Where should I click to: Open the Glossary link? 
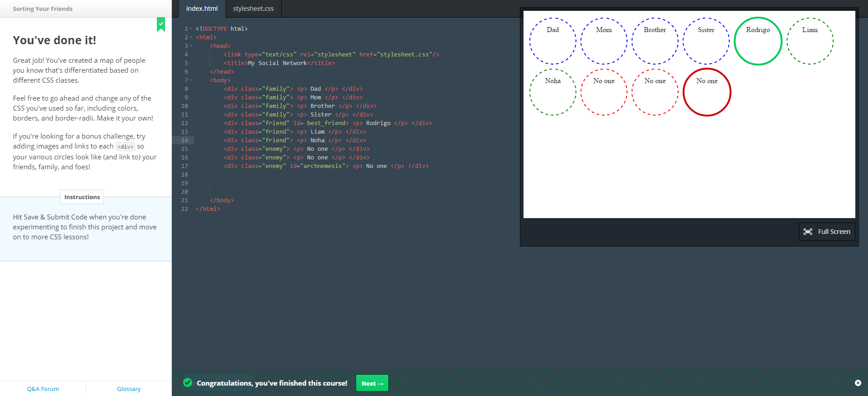[129, 389]
